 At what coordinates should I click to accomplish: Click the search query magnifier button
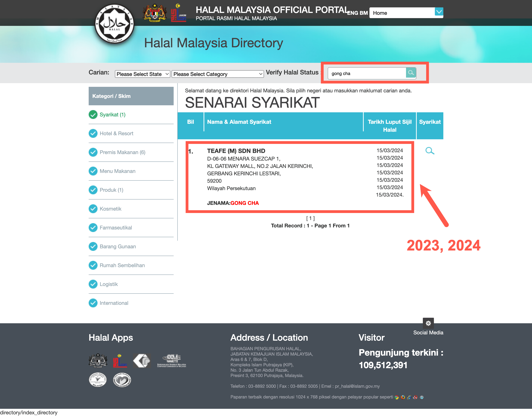[x=411, y=73]
